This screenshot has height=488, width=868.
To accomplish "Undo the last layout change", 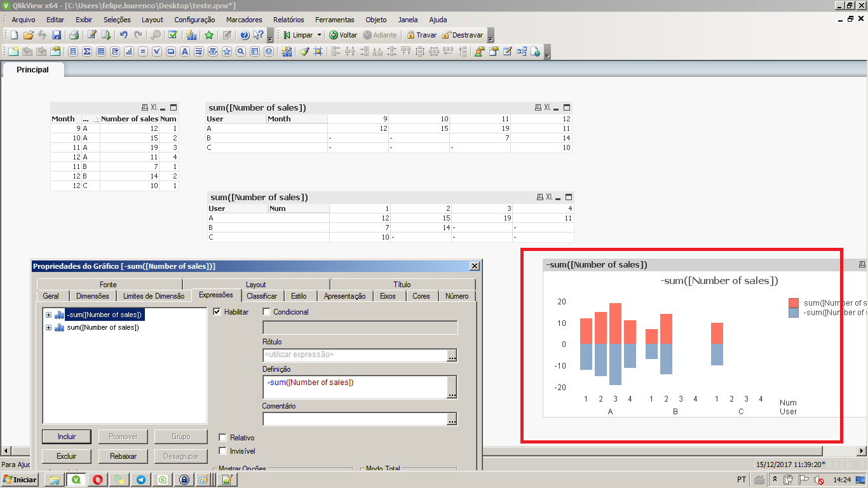I will pyautogui.click(x=123, y=35).
